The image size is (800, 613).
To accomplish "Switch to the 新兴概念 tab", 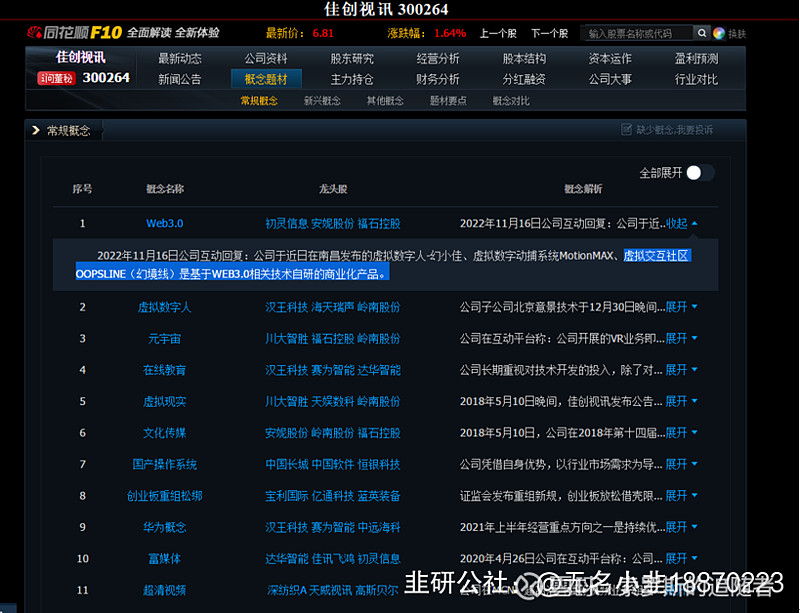I will [x=322, y=100].
